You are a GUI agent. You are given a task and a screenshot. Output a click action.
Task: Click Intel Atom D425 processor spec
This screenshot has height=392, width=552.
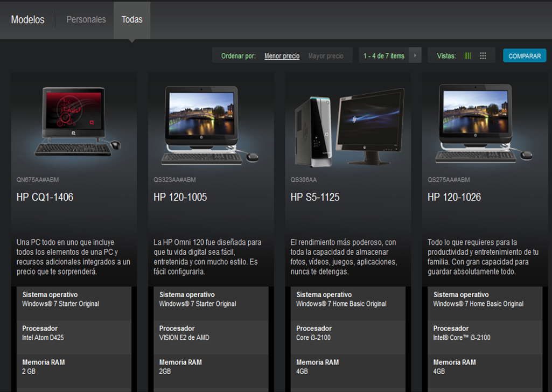click(43, 338)
